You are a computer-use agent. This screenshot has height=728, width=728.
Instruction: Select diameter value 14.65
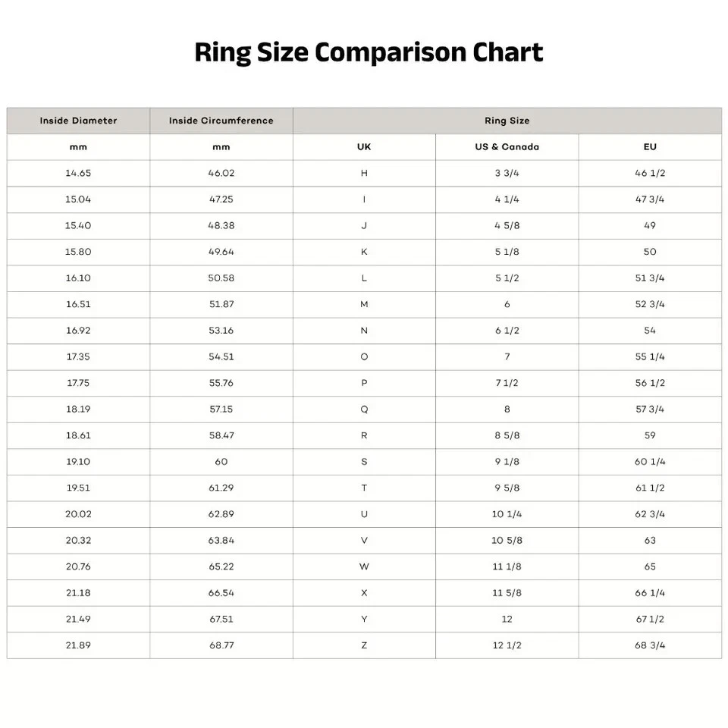coord(78,173)
